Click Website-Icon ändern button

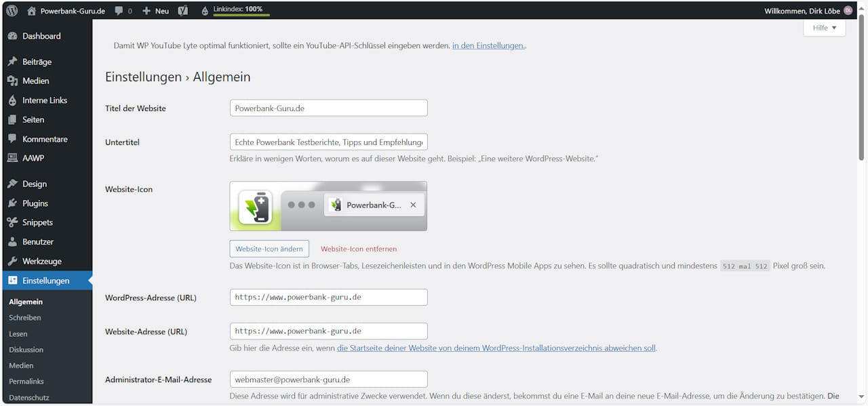click(269, 249)
